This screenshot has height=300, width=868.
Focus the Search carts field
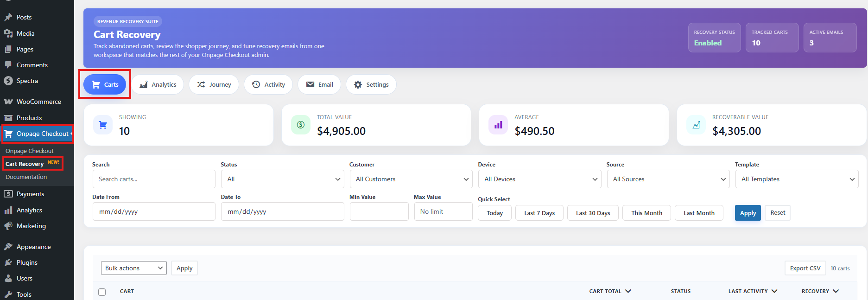pos(154,179)
